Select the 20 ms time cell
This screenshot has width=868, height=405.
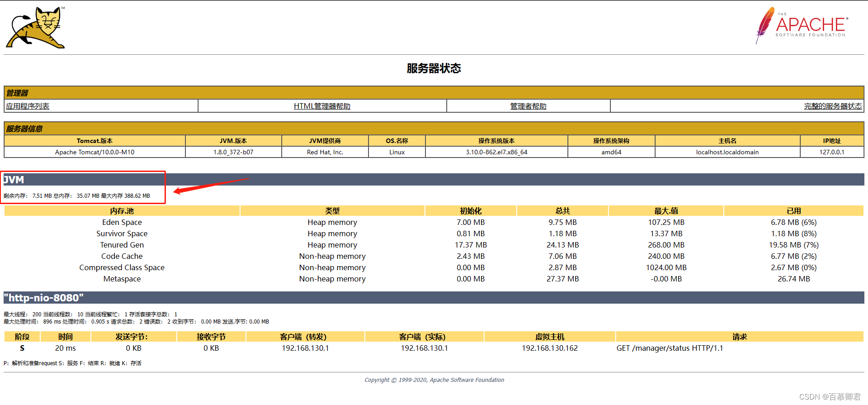click(x=66, y=348)
